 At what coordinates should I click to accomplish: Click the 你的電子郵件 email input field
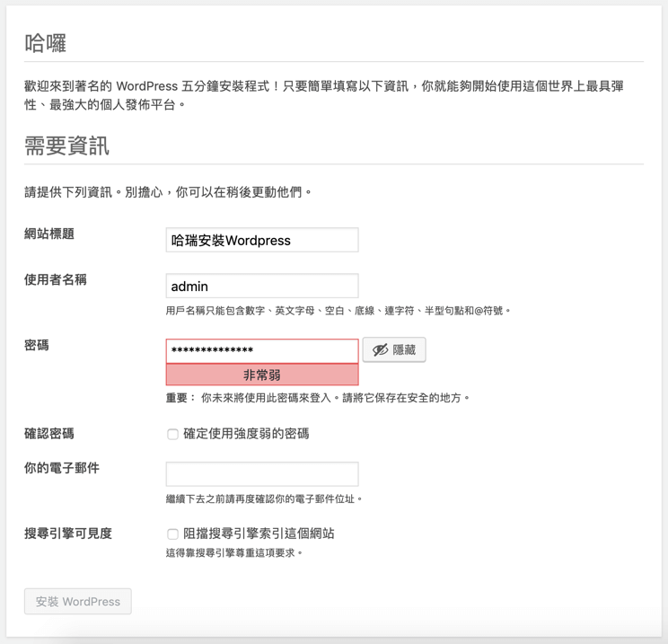tap(262, 474)
